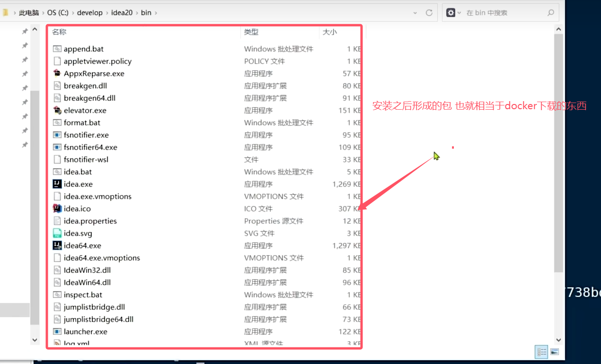Screen dimensions: 601x364
Task: Click navigation pane scroll up arrow
Action: point(35,29)
